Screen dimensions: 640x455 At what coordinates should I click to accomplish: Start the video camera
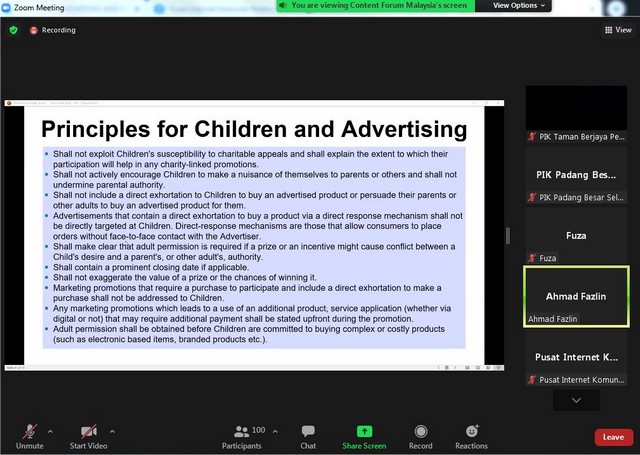point(88,435)
